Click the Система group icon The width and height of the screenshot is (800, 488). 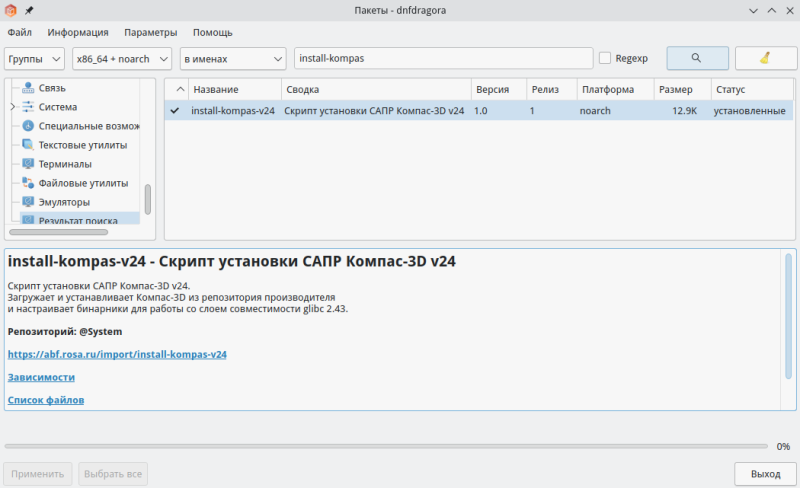[x=28, y=107]
